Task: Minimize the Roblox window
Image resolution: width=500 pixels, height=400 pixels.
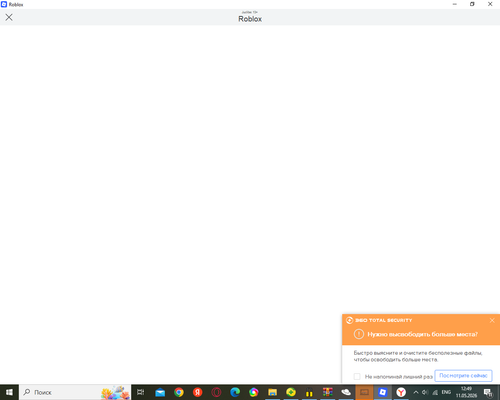Action: 455,4
